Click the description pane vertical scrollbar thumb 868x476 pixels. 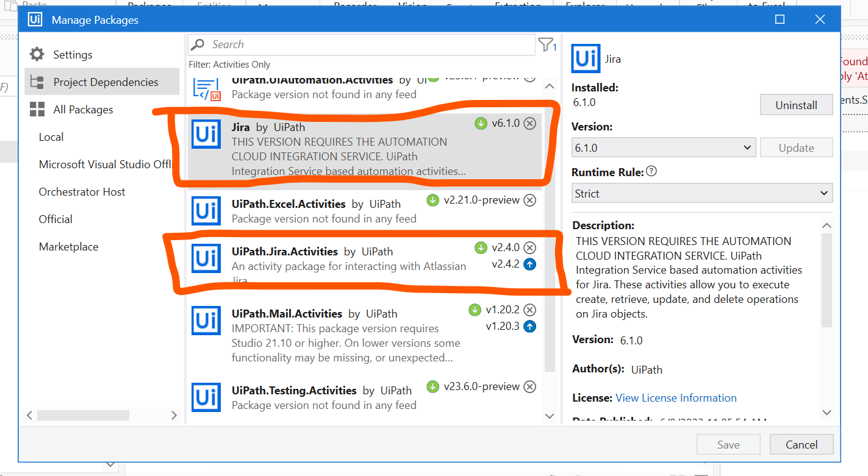pyautogui.click(x=827, y=280)
